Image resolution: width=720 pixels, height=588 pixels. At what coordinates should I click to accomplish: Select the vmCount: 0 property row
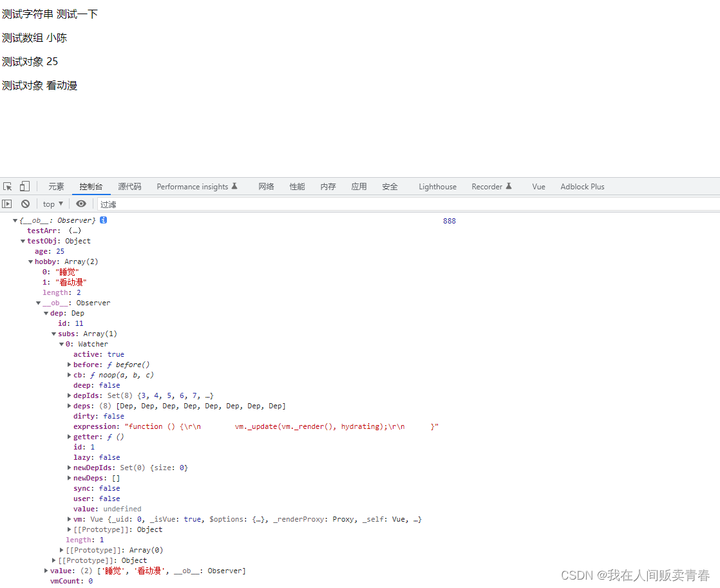click(71, 581)
